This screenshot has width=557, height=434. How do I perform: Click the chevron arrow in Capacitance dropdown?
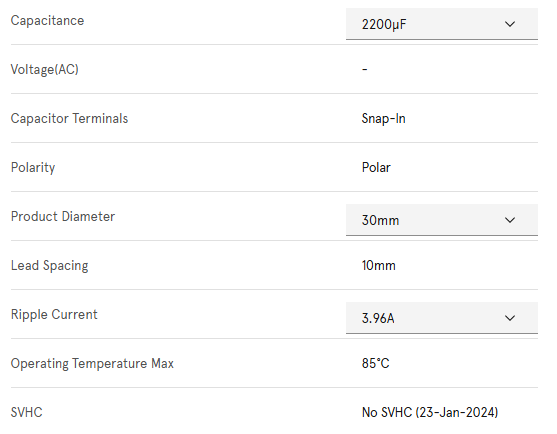(510, 24)
